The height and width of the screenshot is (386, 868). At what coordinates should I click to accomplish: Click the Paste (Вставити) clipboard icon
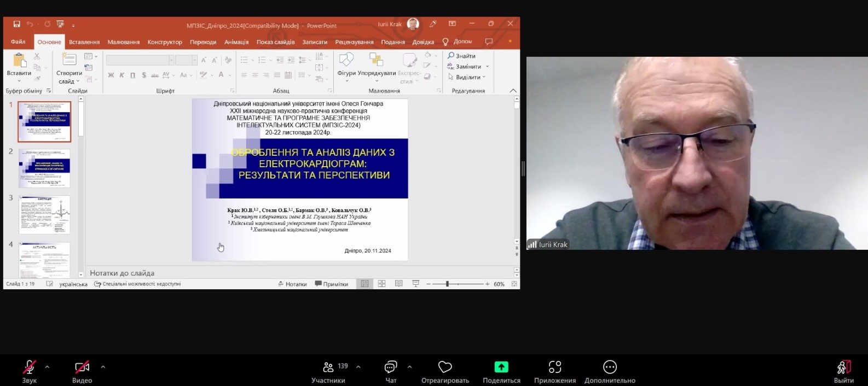(19, 61)
